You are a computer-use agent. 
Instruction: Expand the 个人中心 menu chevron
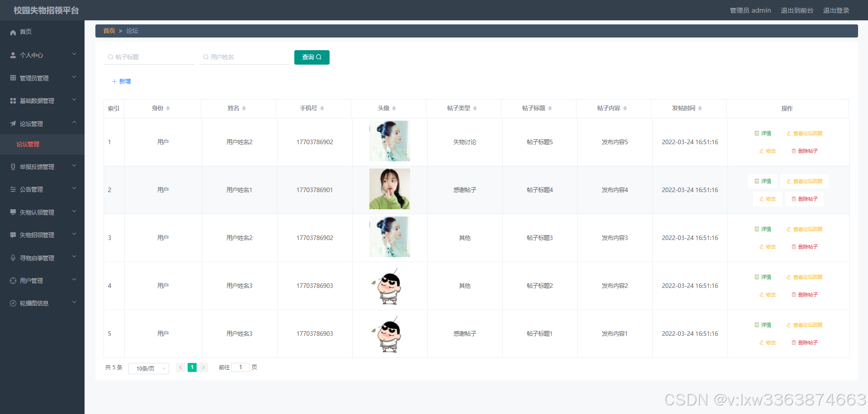[74, 54]
